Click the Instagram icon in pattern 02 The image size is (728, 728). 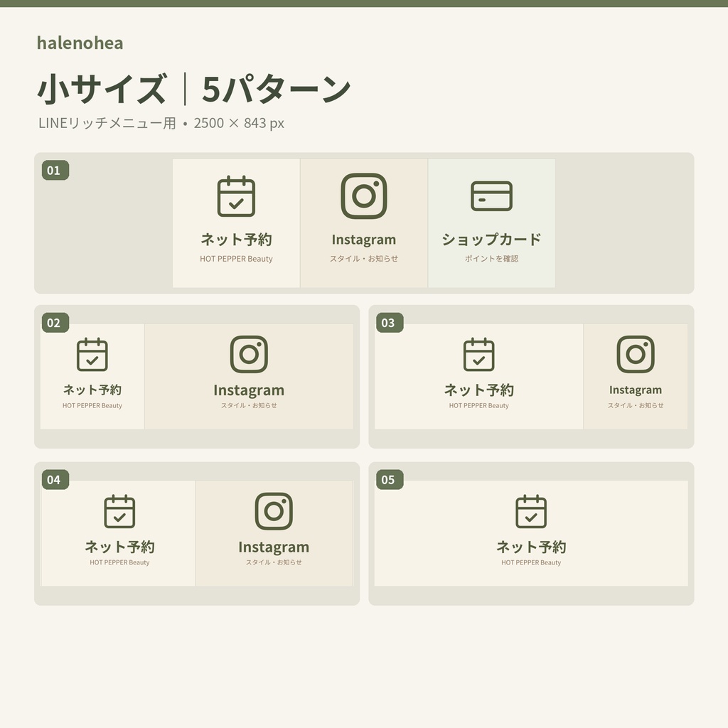point(249,354)
